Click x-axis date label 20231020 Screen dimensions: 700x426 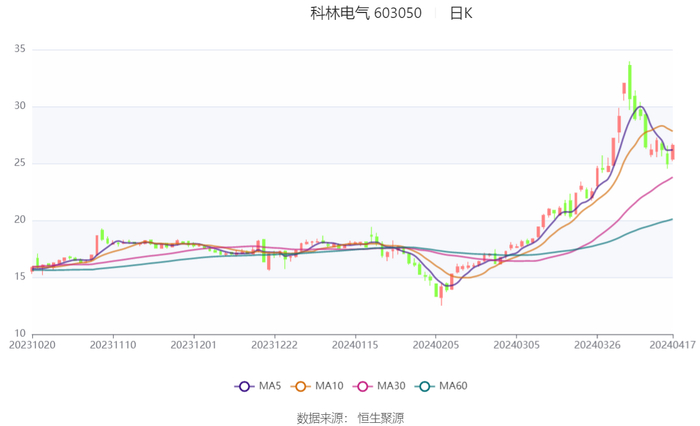coord(32,345)
